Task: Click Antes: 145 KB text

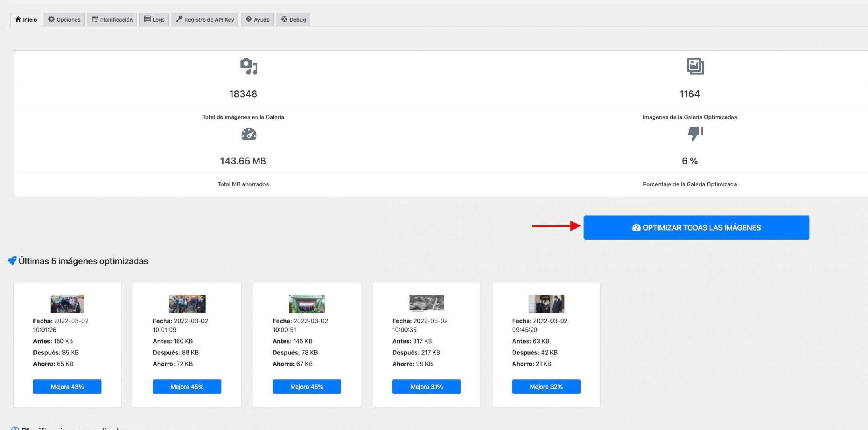Action: [293, 341]
